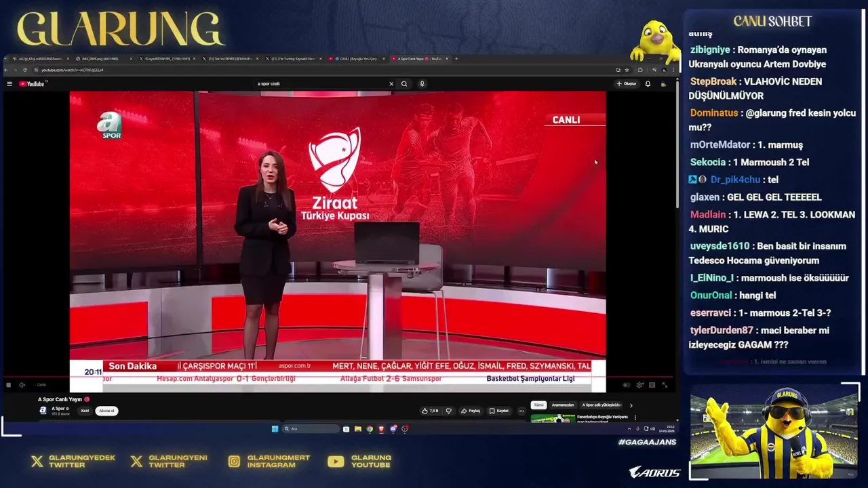Like the video with thumbs up

tap(431, 411)
